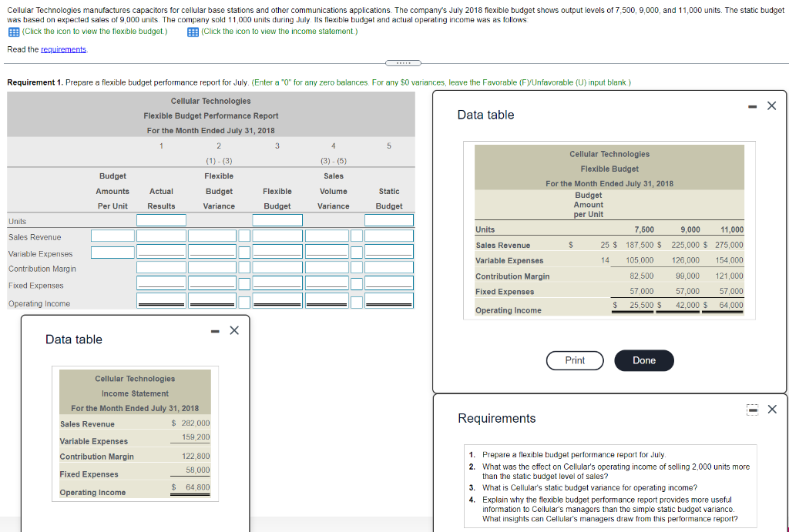Select Sales Revenue Flexible Budget Variance amount field

coord(213,236)
